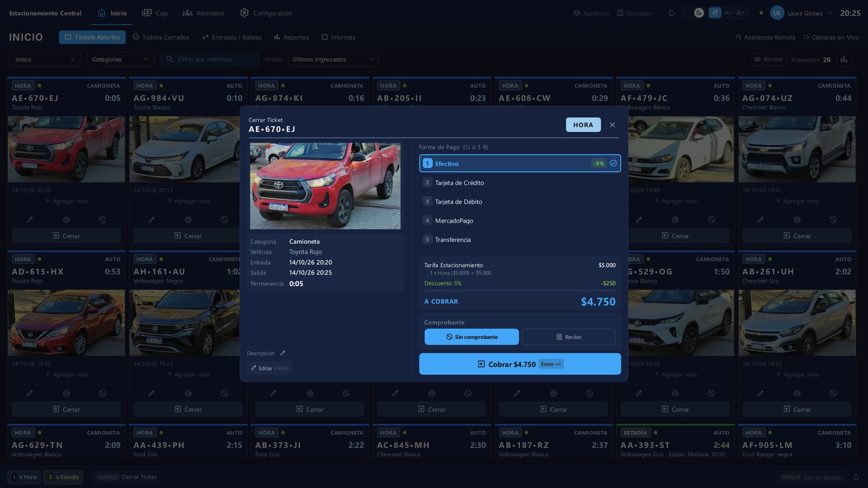Open the Últimos Ingresados order dropdown
The height and width of the screenshot is (488, 868).
click(333, 59)
